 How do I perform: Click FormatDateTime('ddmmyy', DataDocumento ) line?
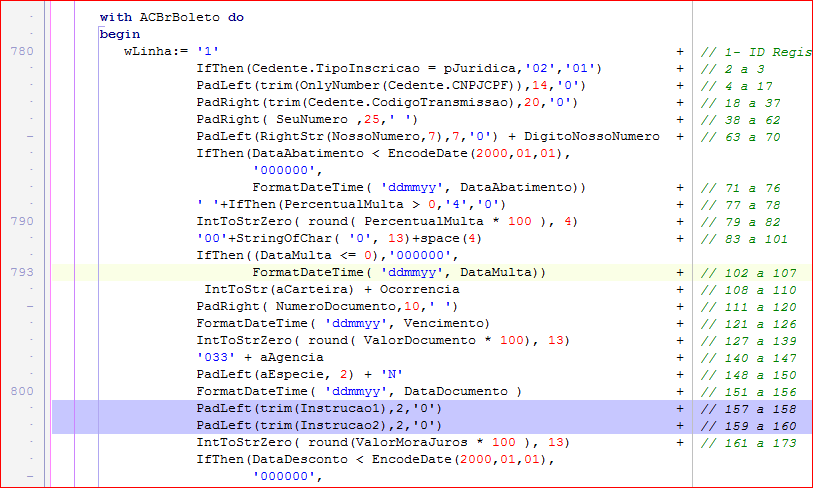pos(359,392)
